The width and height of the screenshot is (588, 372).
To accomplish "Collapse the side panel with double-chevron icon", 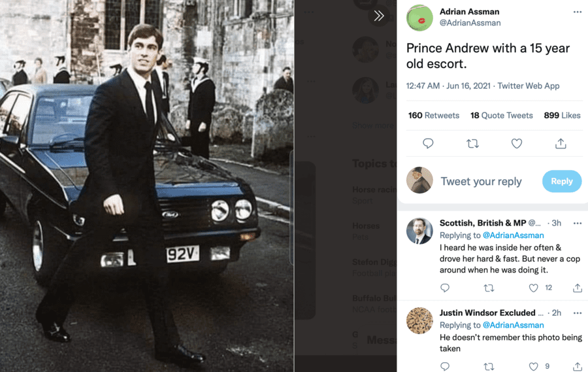I will coord(379,16).
